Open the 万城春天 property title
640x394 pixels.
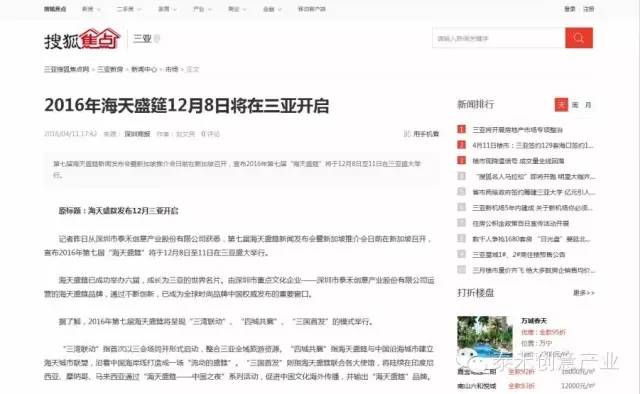click(x=534, y=321)
